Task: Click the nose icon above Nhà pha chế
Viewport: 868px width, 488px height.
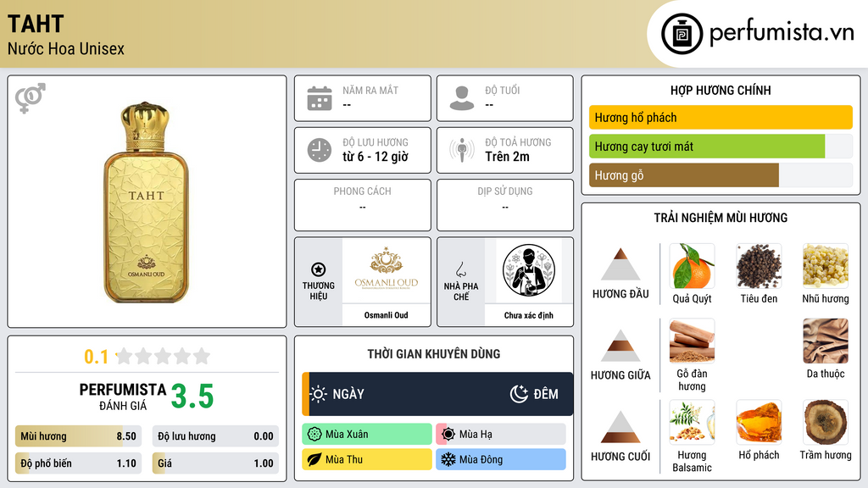Action: 460,269
